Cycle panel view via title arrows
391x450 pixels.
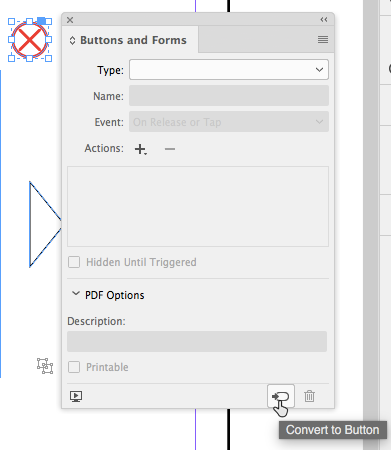(x=72, y=41)
